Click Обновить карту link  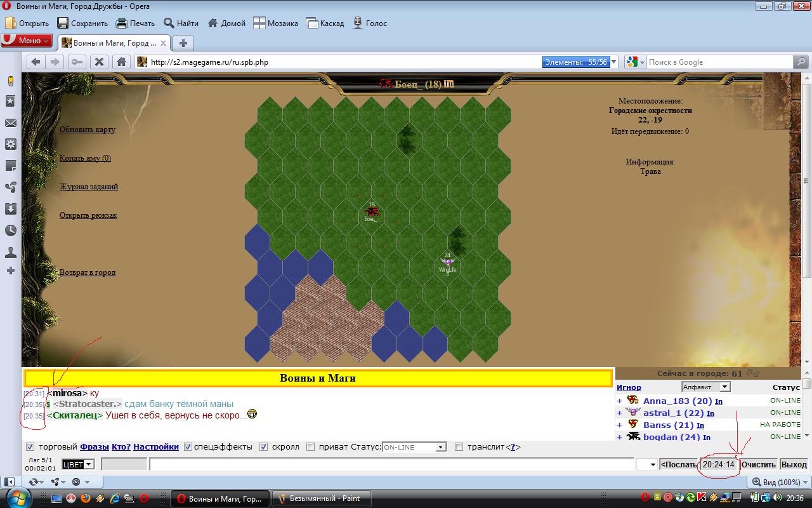point(88,130)
